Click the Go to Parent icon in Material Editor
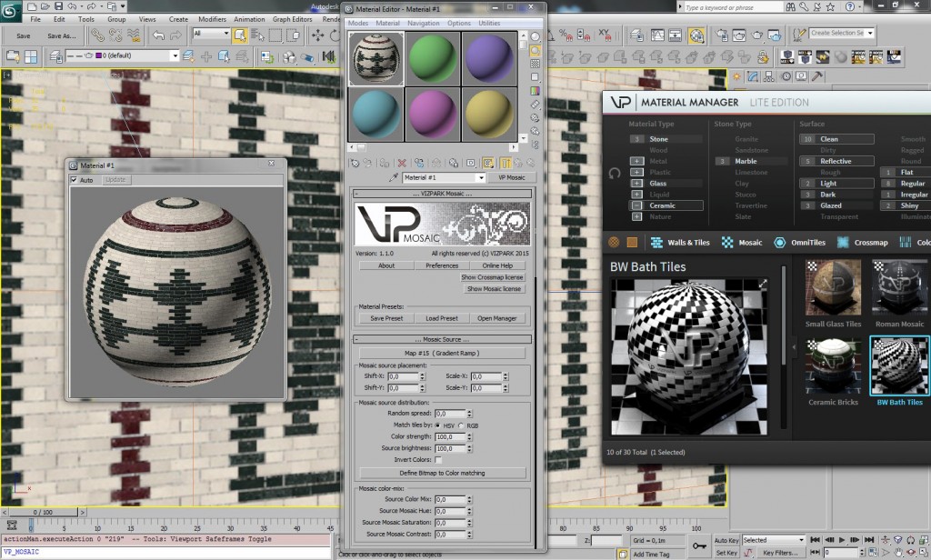 pyautogui.click(x=519, y=164)
